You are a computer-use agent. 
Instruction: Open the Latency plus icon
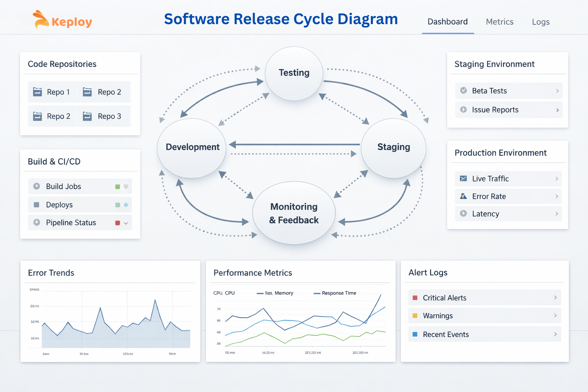pyautogui.click(x=464, y=214)
